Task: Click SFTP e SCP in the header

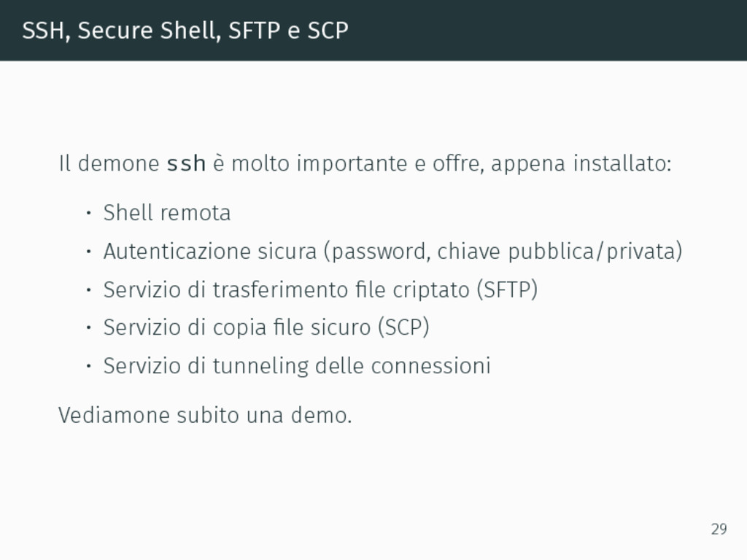Action: pyautogui.click(x=288, y=31)
